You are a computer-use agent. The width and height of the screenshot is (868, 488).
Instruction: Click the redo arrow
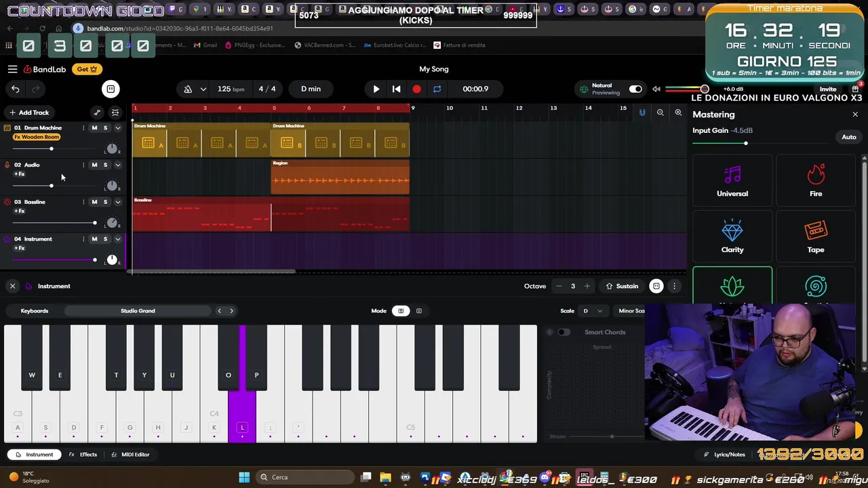coord(36,89)
